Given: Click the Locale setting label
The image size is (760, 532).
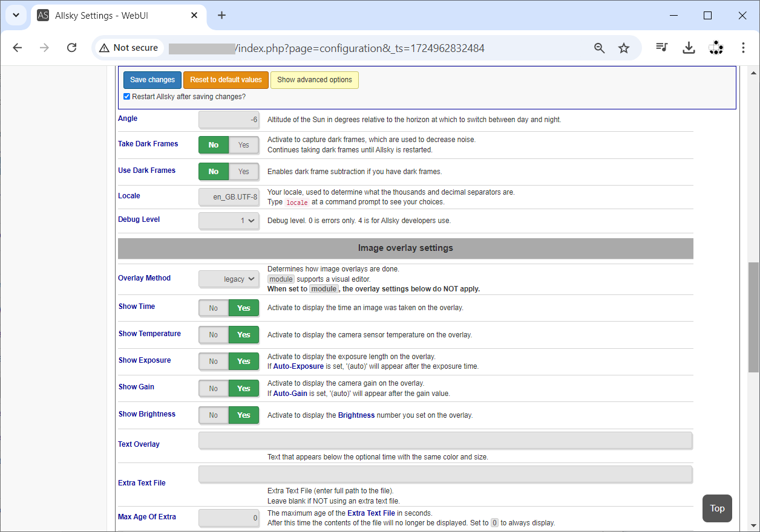Looking at the screenshot, I should pyautogui.click(x=129, y=196).
